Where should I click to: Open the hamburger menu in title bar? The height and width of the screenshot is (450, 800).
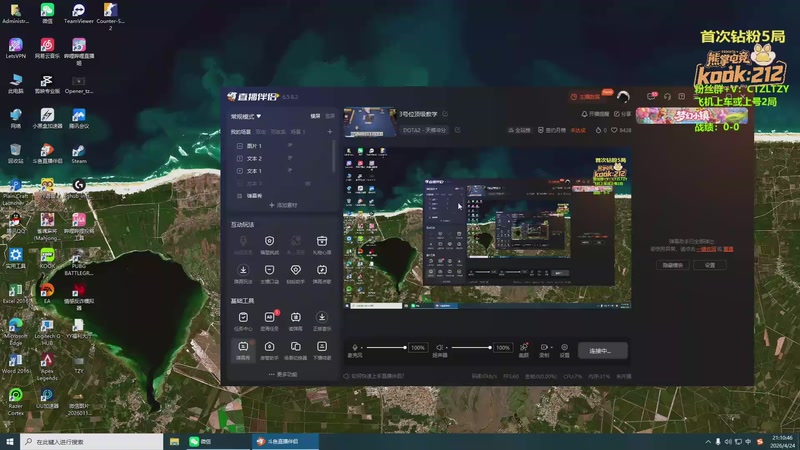point(697,96)
